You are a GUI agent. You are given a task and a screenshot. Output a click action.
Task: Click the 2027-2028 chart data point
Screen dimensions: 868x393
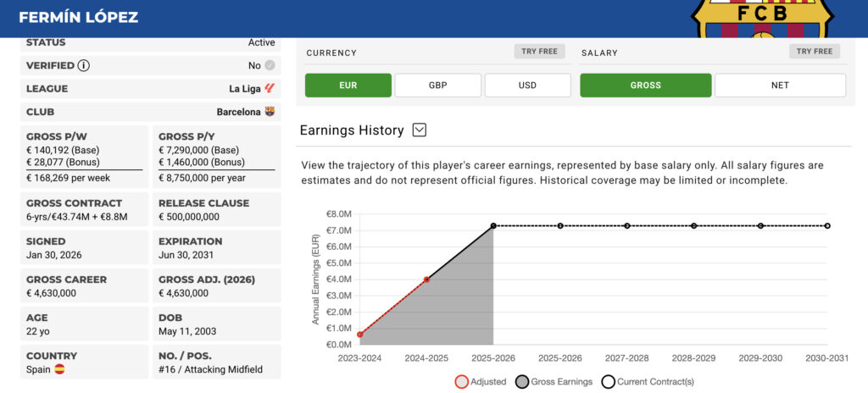[x=627, y=226]
